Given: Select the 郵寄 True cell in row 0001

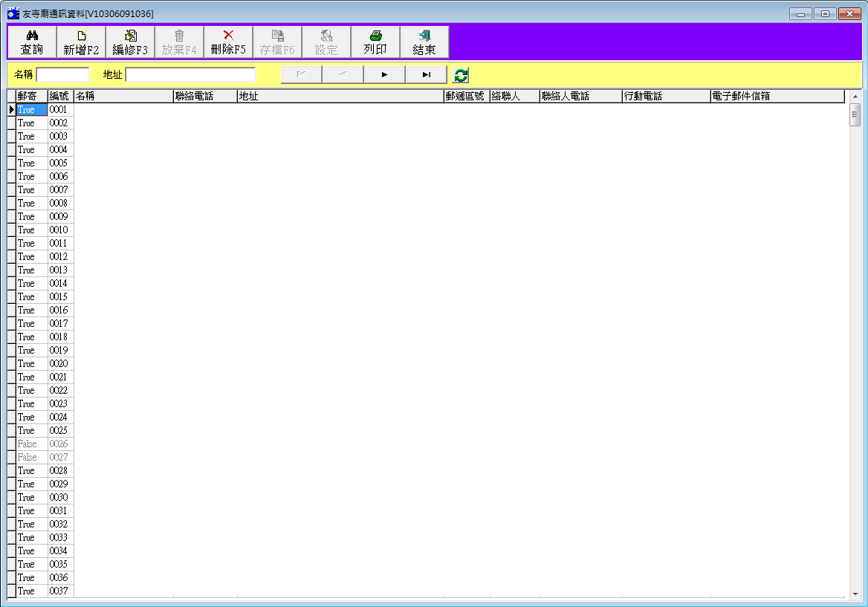Looking at the screenshot, I should tap(31, 110).
